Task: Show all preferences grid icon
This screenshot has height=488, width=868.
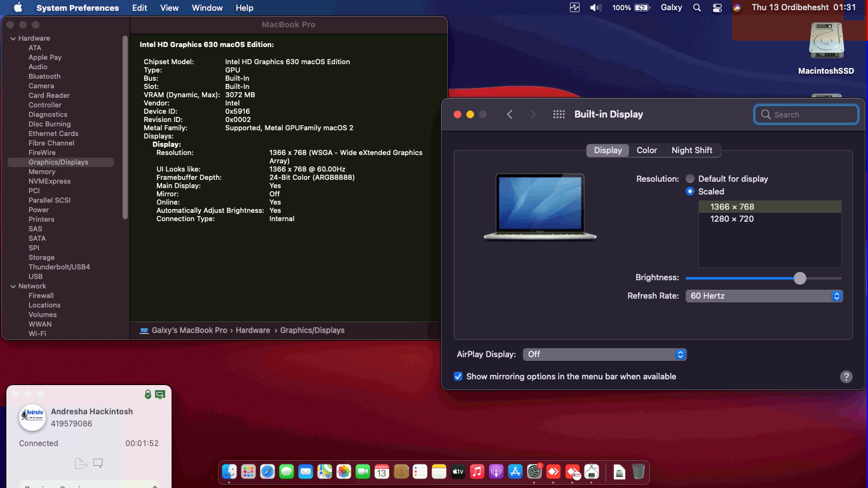Action: [x=559, y=114]
